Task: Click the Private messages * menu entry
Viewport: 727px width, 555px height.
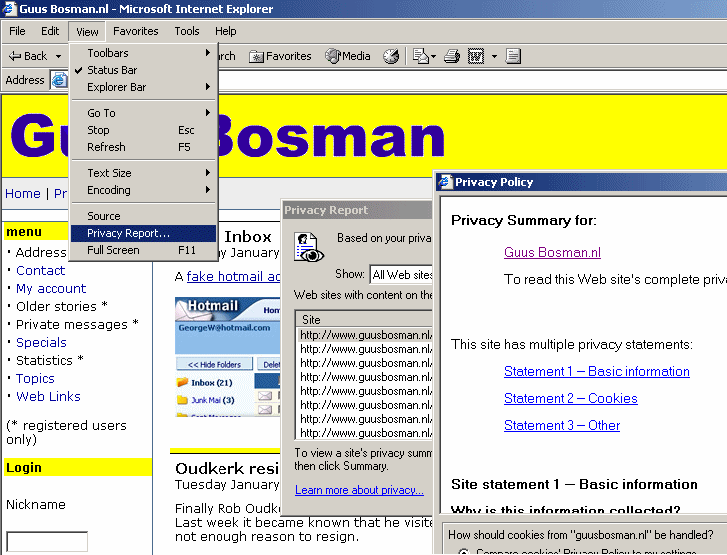Action: pyautogui.click(x=77, y=325)
